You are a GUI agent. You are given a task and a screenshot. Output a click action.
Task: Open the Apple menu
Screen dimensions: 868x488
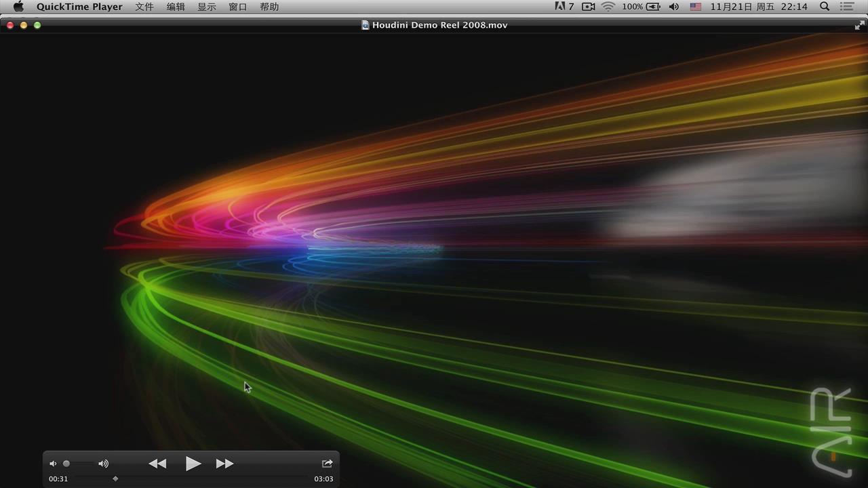(18, 7)
